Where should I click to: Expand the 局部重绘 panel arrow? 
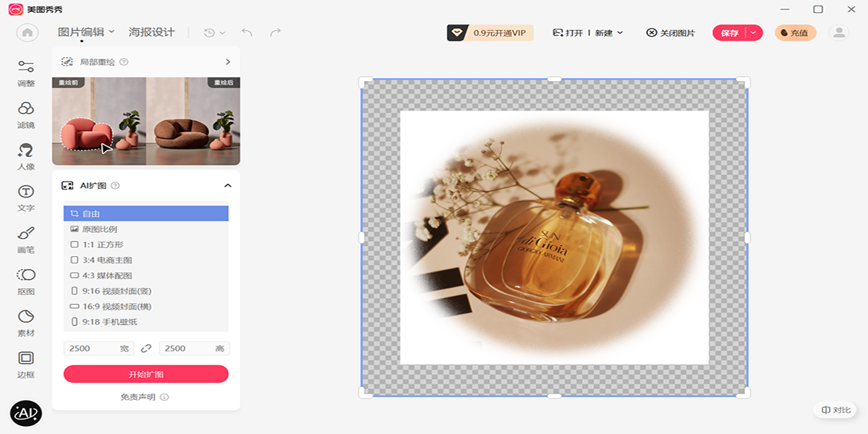(228, 62)
